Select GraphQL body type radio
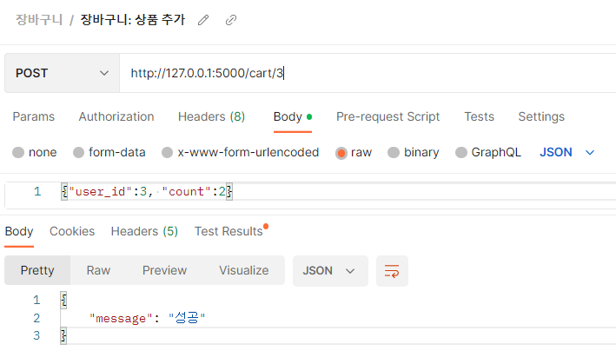Screen dimensions: 616x364 [x=461, y=152]
